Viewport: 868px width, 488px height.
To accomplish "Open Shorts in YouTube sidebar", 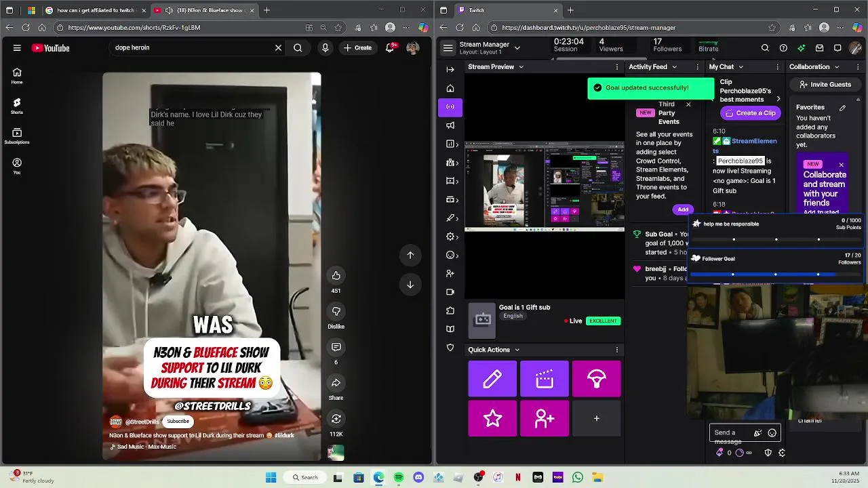I will [17, 106].
